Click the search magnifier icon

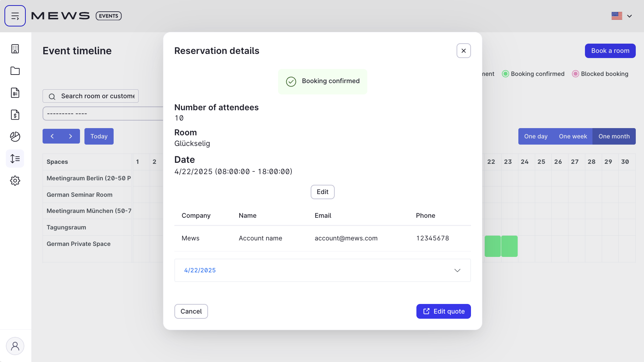pyautogui.click(x=52, y=97)
